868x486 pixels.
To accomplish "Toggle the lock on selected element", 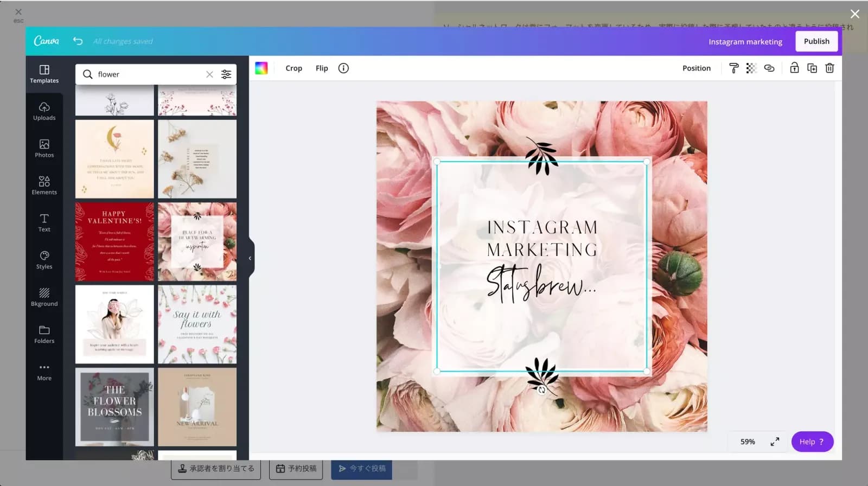I will [794, 68].
